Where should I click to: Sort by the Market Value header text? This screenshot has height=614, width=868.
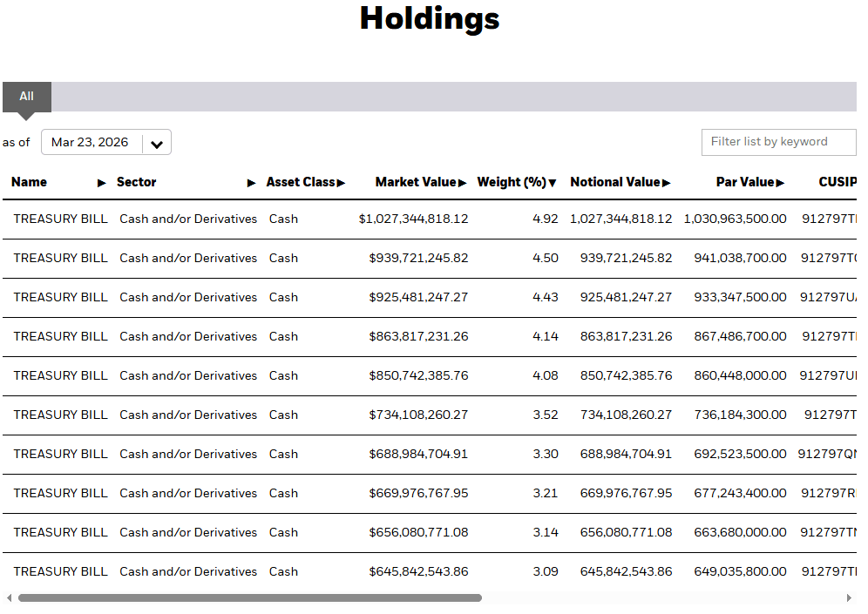(x=415, y=182)
